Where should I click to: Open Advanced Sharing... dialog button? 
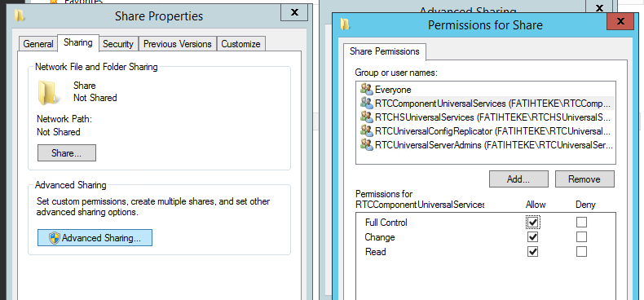(x=95, y=238)
